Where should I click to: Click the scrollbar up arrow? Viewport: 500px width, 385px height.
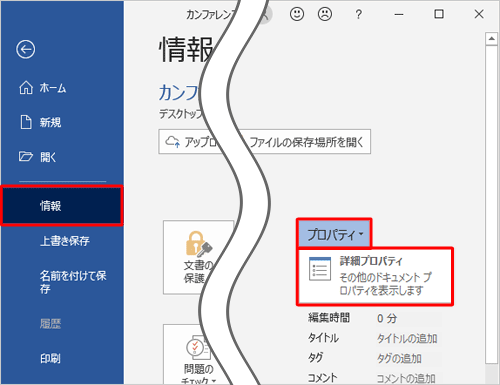[491, 39]
